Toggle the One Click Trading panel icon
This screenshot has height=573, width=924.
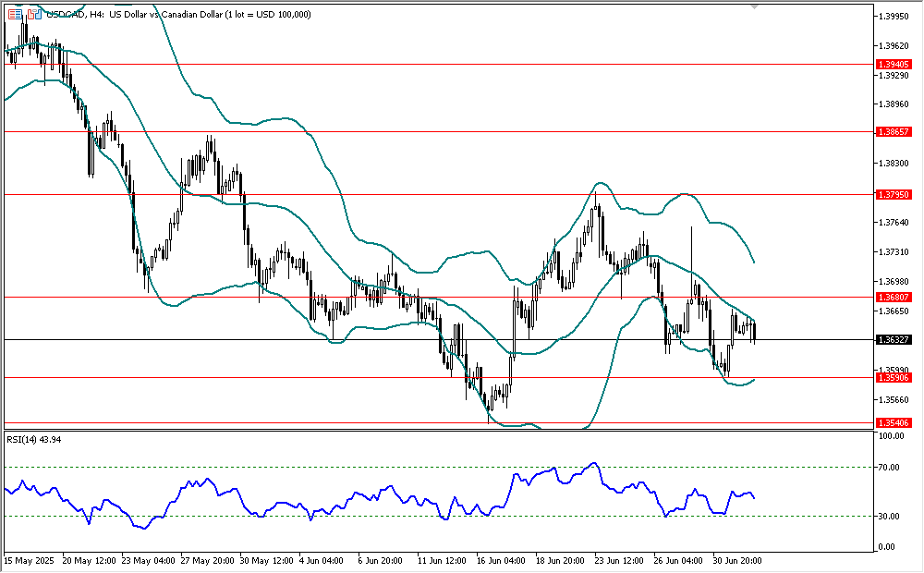point(34,14)
